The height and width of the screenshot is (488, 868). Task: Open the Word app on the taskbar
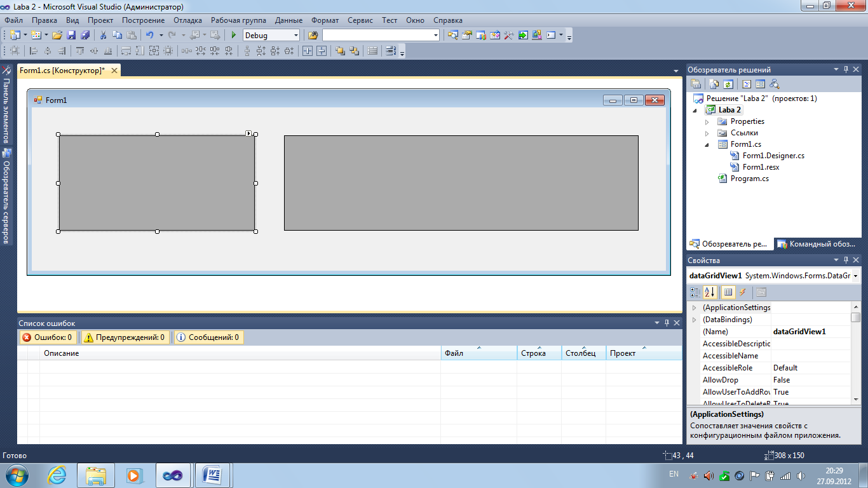pyautogui.click(x=211, y=475)
